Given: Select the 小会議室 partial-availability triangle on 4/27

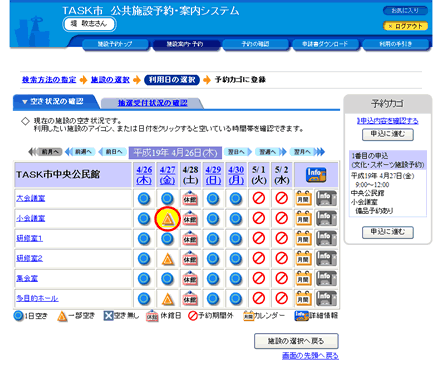Looking at the screenshot, I should pyautogui.click(x=168, y=219).
